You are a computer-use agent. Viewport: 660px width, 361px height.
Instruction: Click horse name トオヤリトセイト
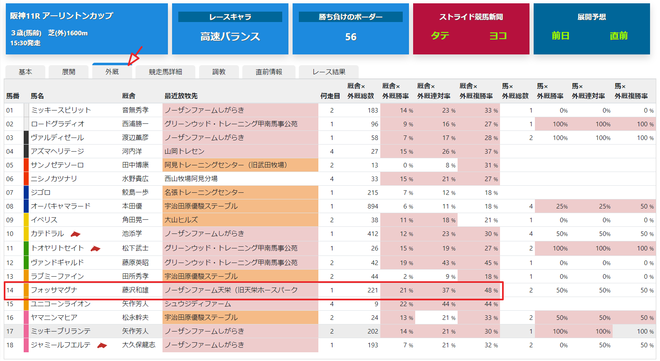click(x=57, y=248)
